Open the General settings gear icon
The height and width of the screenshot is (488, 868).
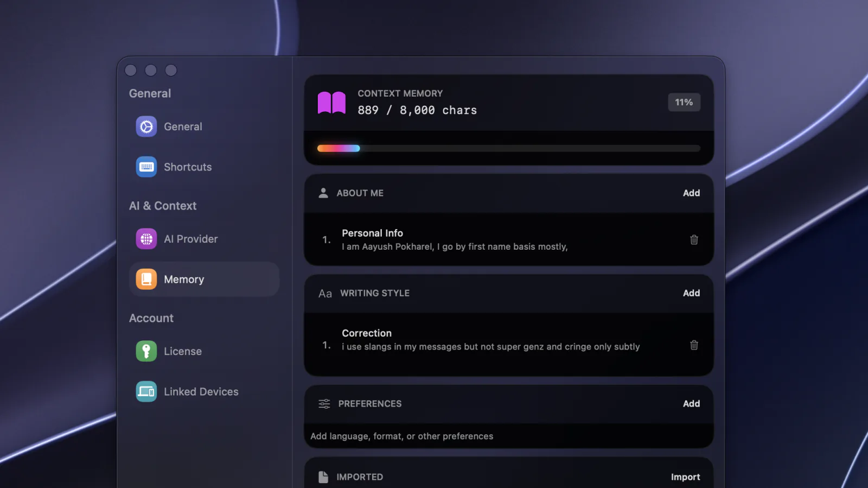click(x=146, y=126)
